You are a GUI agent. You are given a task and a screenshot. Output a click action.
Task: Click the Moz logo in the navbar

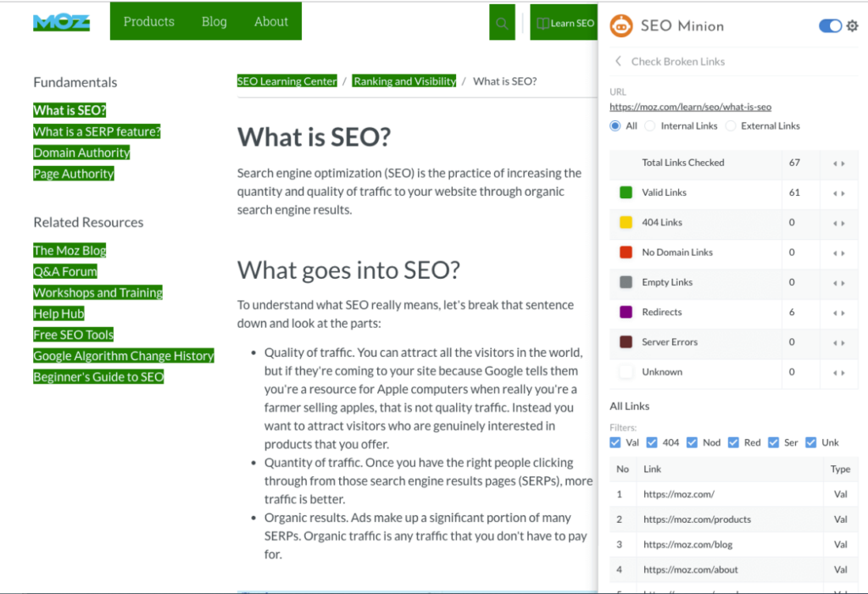(x=60, y=21)
